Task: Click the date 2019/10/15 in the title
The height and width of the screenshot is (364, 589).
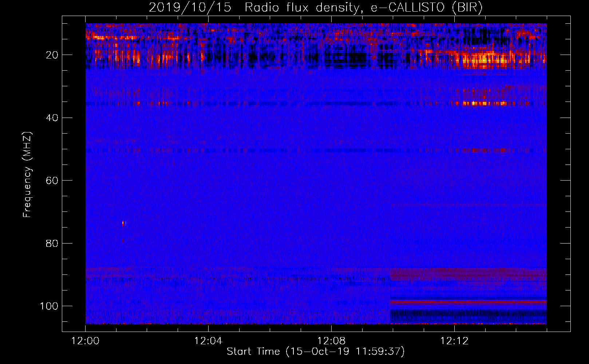Action: [x=190, y=8]
